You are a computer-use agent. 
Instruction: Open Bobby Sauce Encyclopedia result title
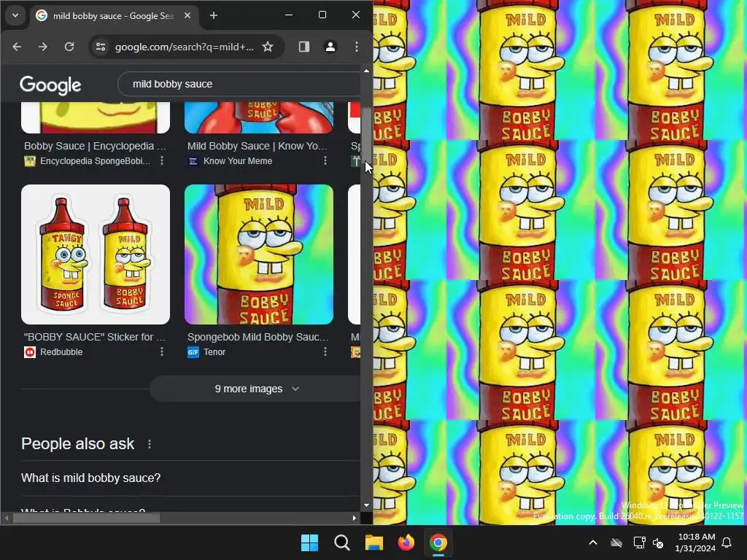(96, 146)
